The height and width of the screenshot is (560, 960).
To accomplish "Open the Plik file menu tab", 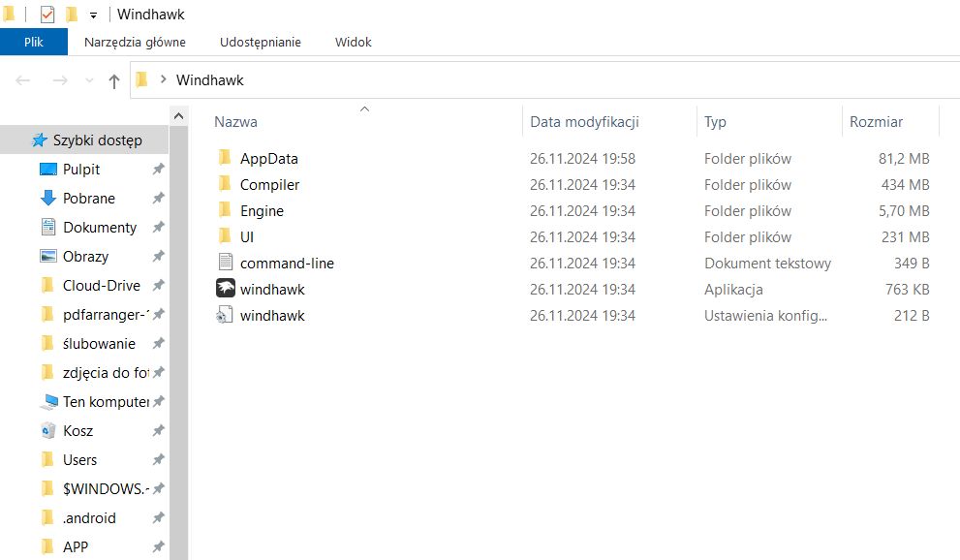I will coord(34,43).
